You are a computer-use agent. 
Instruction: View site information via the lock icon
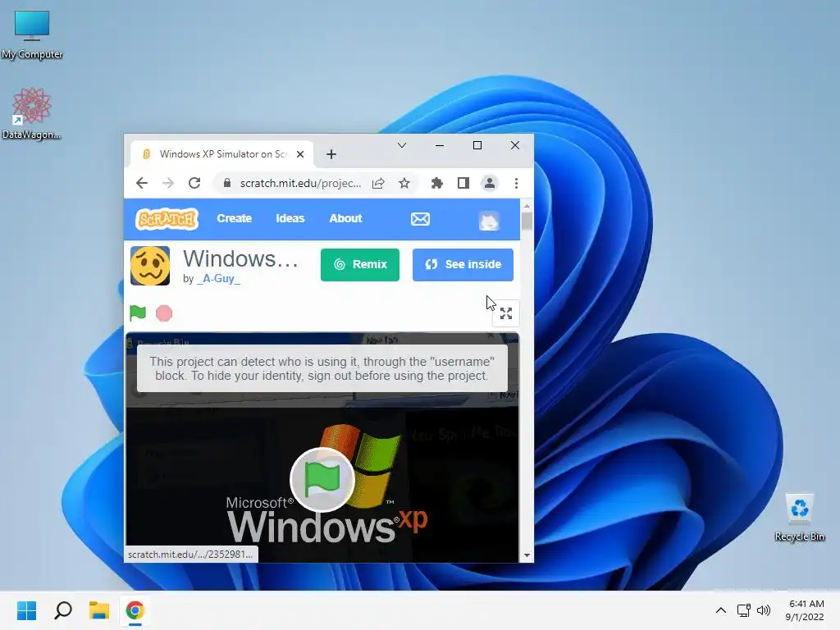coord(227,183)
